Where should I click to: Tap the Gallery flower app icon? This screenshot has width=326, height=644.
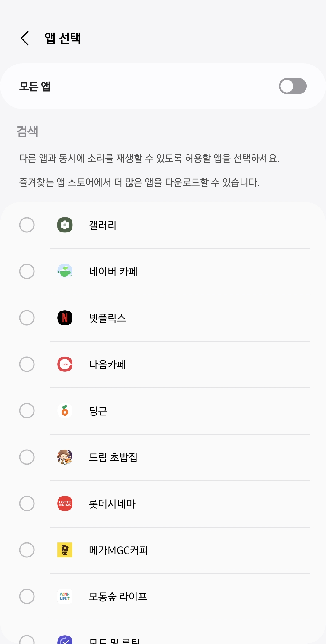(x=65, y=225)
